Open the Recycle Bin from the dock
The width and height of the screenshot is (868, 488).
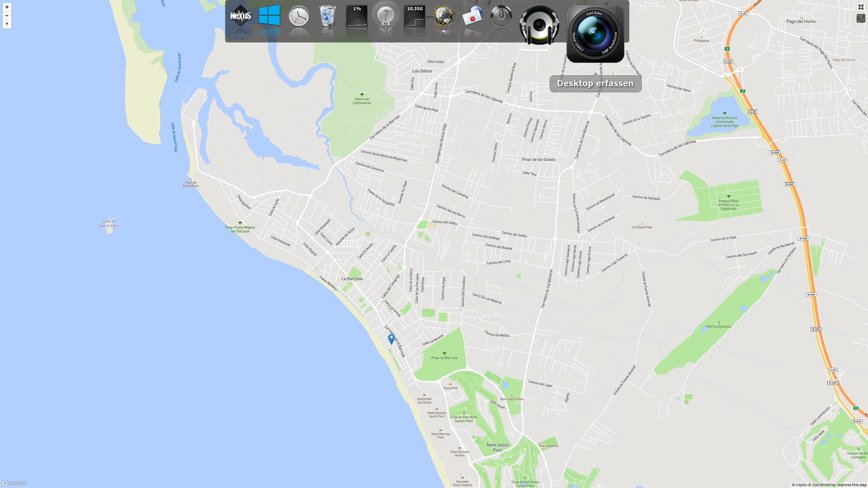pos(327,16)
